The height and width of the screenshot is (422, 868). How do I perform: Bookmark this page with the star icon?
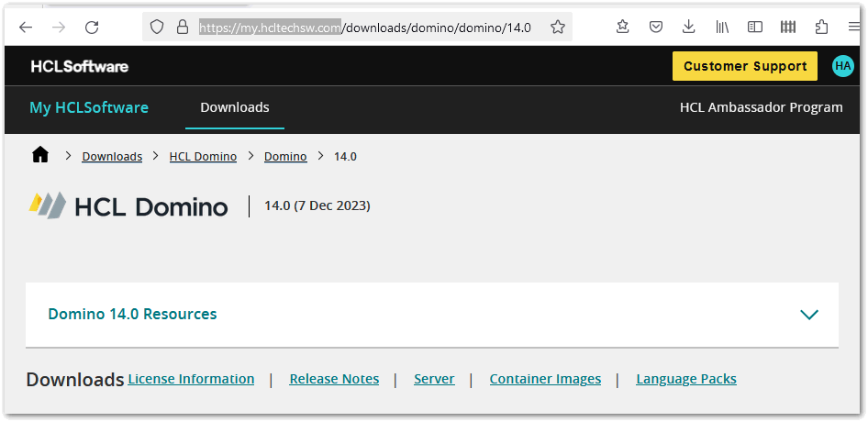tap(558, 28)
